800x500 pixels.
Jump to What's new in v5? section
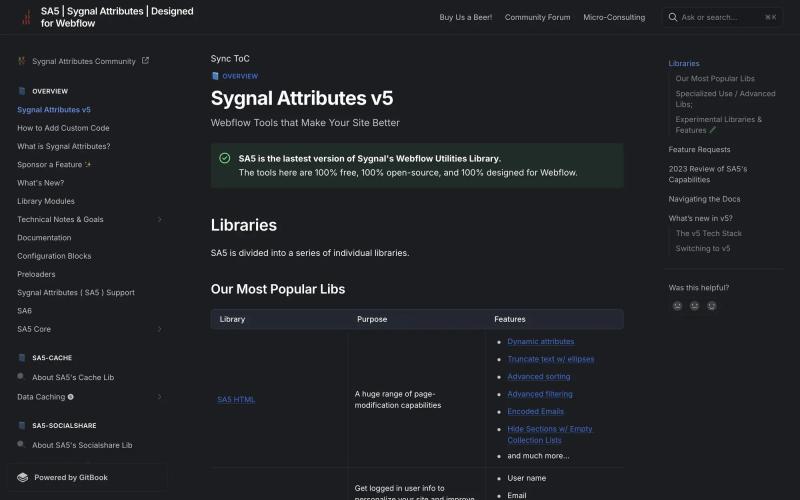tap(701, 218)
